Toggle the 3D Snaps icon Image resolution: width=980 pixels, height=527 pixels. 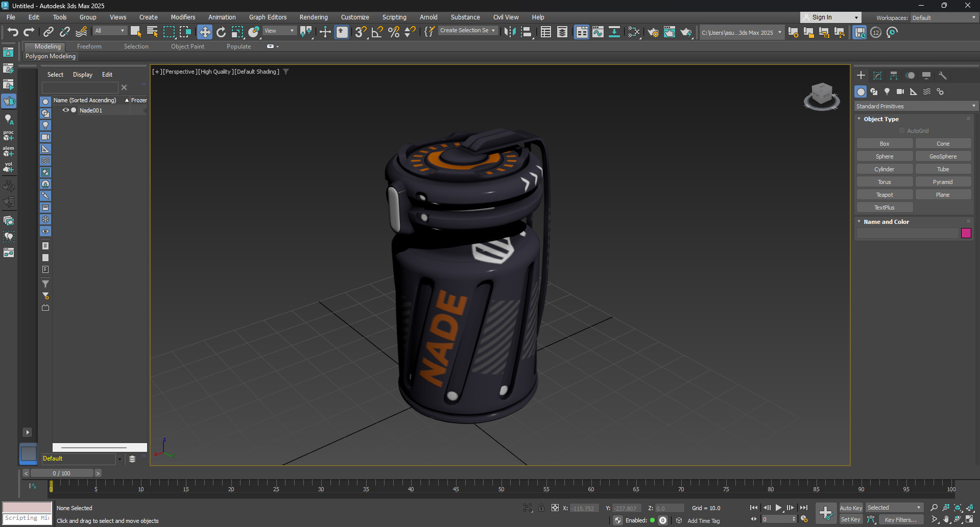(x=361, y=32)
